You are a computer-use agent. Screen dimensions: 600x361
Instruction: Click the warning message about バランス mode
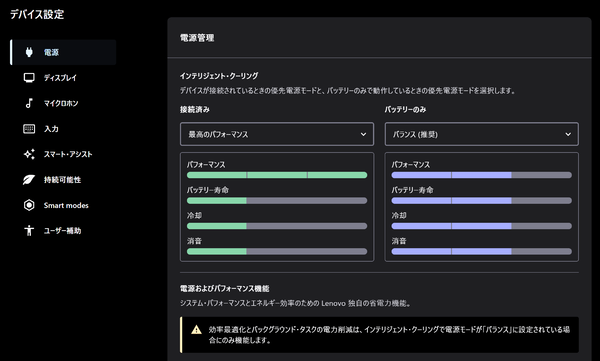(389, 335)
